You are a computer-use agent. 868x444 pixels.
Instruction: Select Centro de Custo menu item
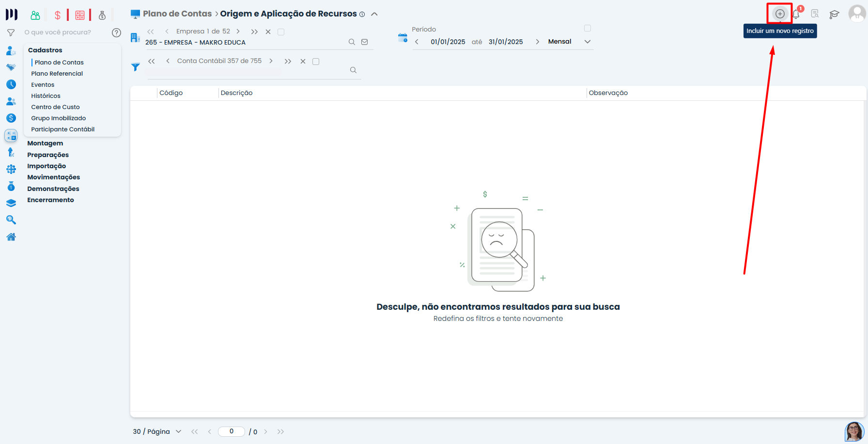[56, 107]
